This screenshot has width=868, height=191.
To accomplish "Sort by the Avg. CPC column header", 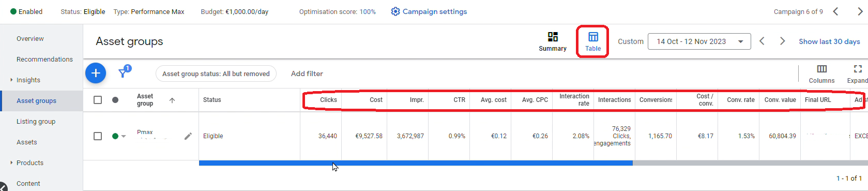I will (535, 100).
